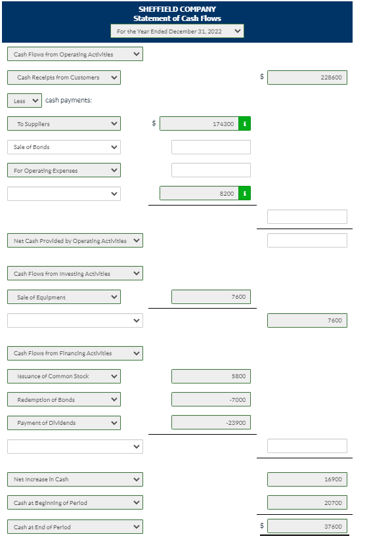Click the 37600 ending cash amount field
Screen dimensions: 392x547
coord(307,526)
